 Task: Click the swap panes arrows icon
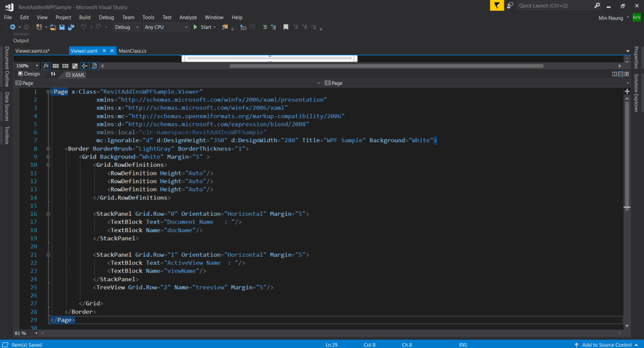tap(53, 74)
